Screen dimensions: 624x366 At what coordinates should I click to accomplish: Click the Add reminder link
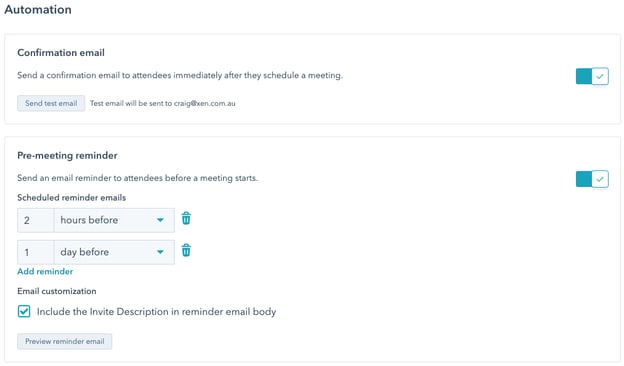tap(45, 271)
